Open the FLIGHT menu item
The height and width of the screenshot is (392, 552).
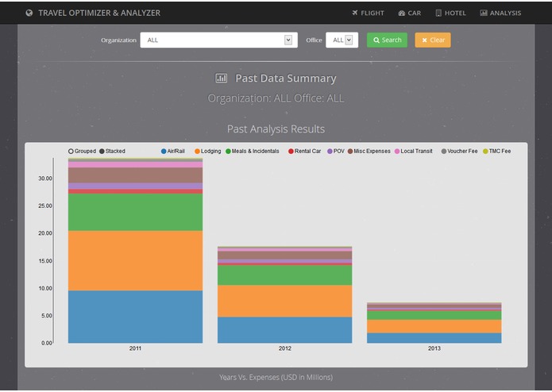368,13
